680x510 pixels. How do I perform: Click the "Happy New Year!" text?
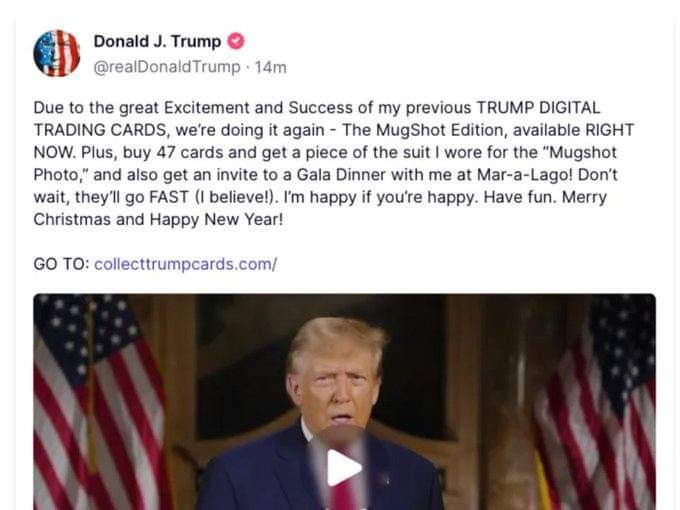coord(216,219)
